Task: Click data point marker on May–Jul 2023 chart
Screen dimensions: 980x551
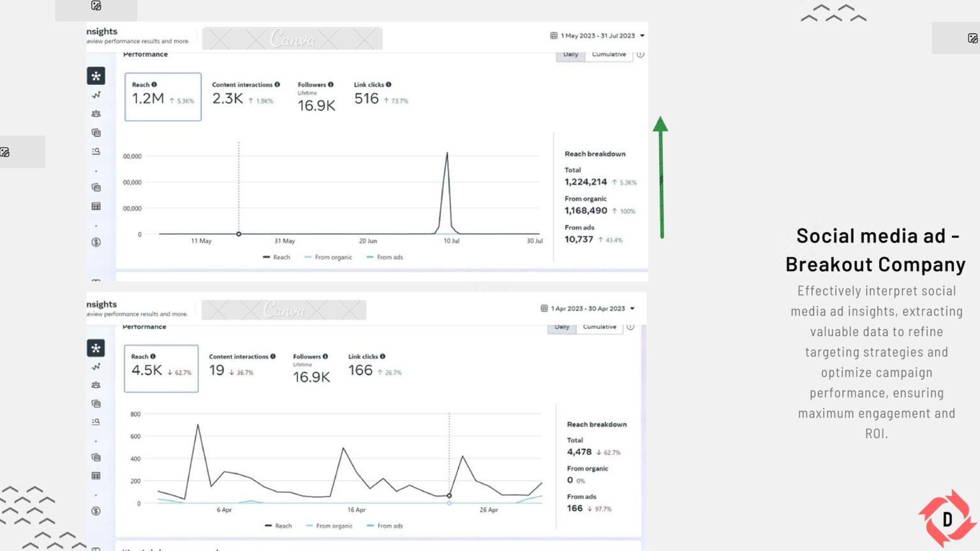Action: pyautogui.click(x=239, y=234)
